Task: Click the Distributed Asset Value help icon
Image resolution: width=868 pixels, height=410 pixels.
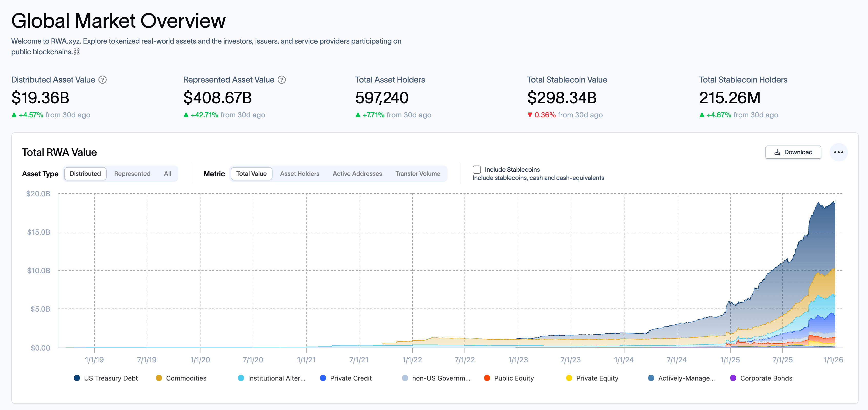Action: [x=103, y=80]
